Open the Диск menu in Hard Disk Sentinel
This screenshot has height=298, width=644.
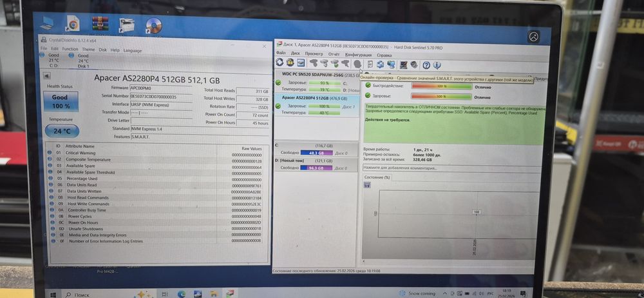[296, 54]
